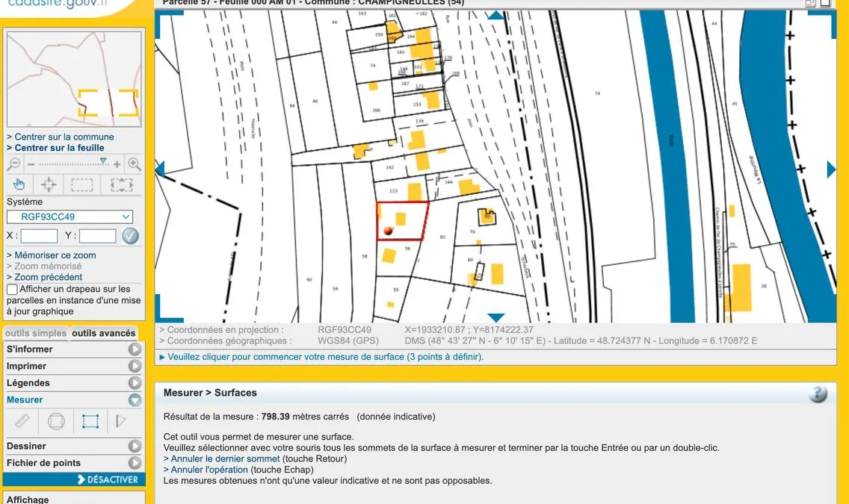Pan map up with the blue arrow
The image size is (849, 504).
[x=495, y=15]
